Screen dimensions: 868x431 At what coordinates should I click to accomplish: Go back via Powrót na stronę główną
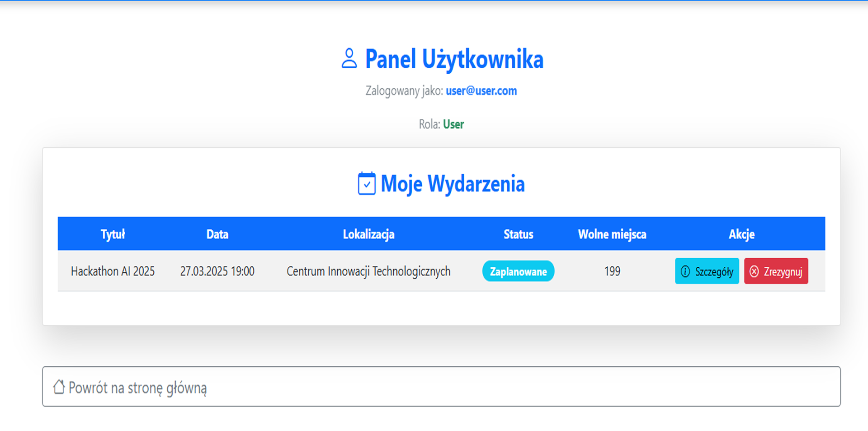441,387
